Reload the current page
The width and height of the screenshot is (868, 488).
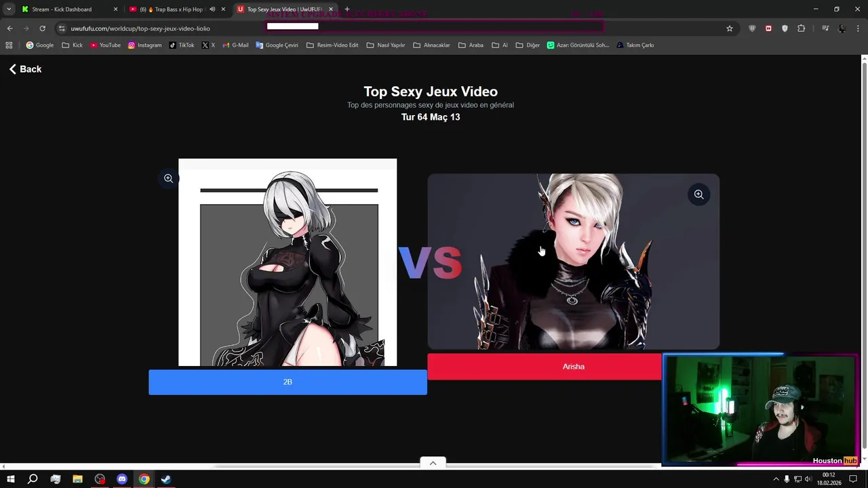42,28
